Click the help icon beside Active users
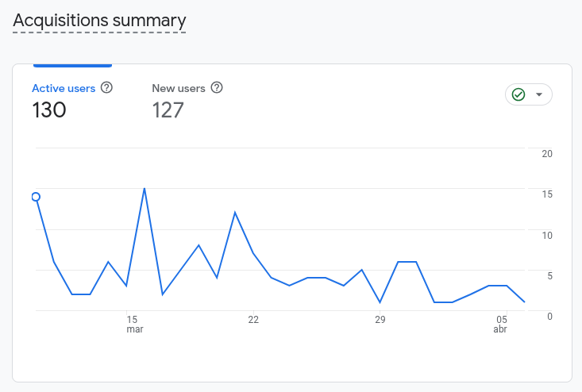 [106, 88]
